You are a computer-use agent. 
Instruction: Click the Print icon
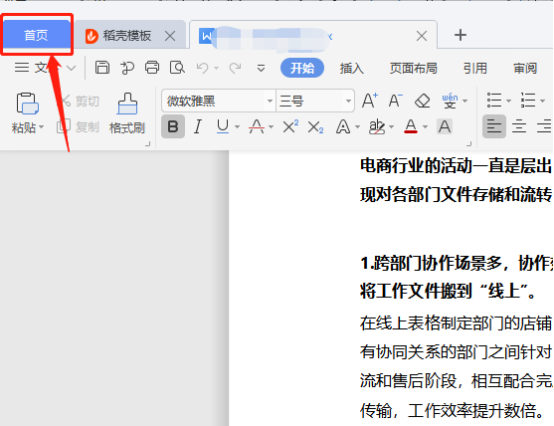152,67
